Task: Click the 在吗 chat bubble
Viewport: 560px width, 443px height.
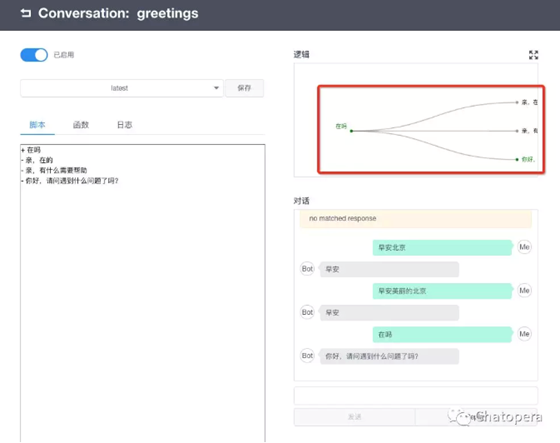Action: pyautogui.click(x=442, y=334)
